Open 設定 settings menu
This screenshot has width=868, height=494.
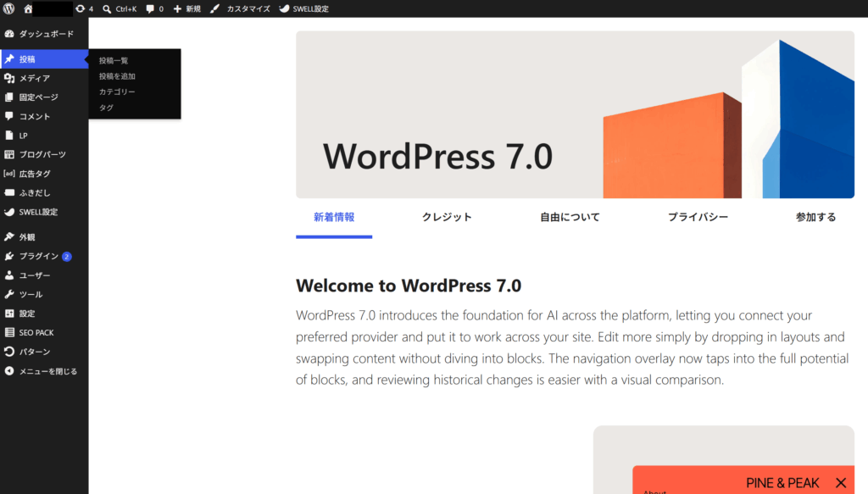[44, 314]
